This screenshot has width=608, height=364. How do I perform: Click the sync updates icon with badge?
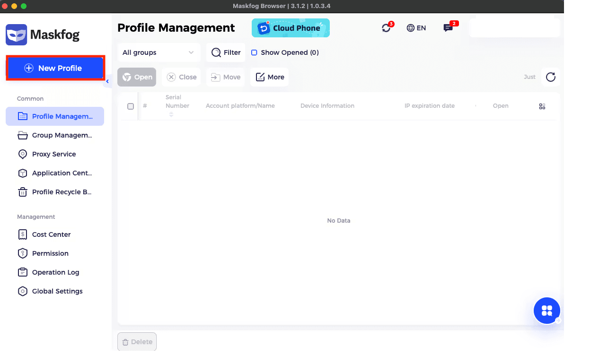pyautogui.click(x=387, y=28)
